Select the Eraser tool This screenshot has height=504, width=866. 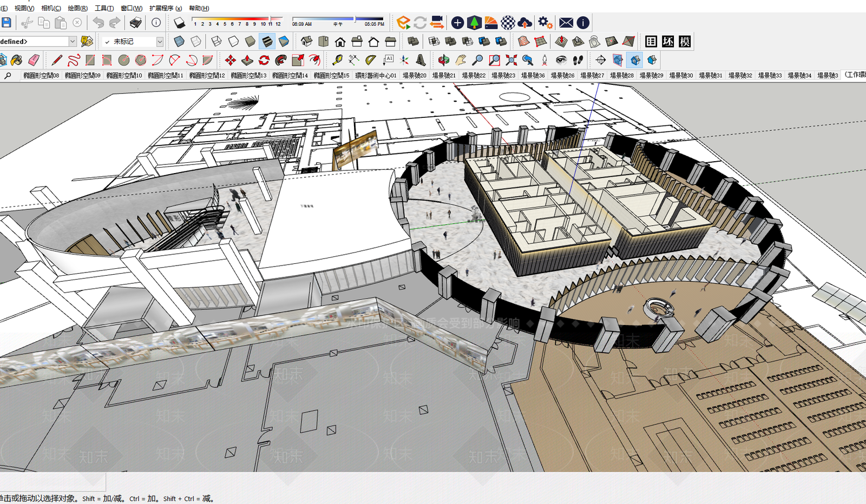(34, 60)
